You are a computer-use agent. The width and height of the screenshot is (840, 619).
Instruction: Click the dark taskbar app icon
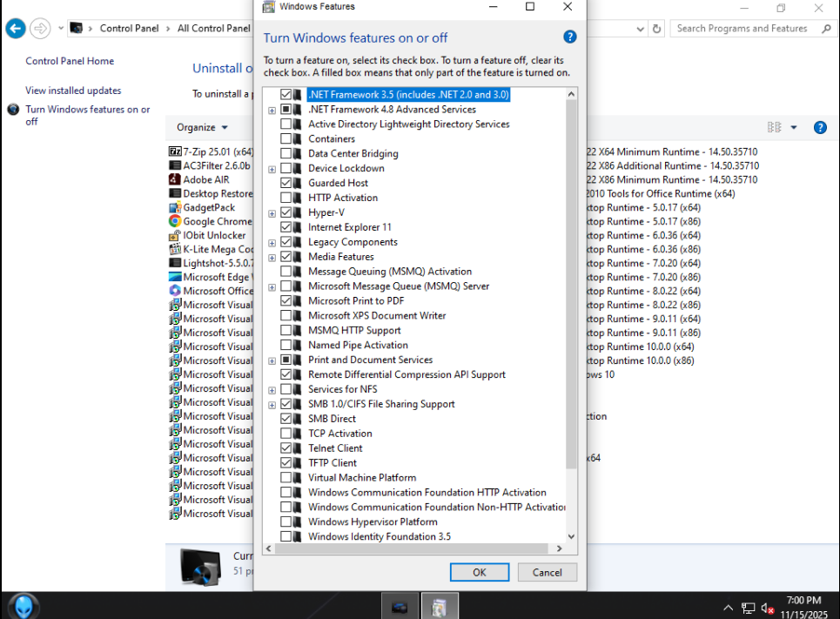400,606
